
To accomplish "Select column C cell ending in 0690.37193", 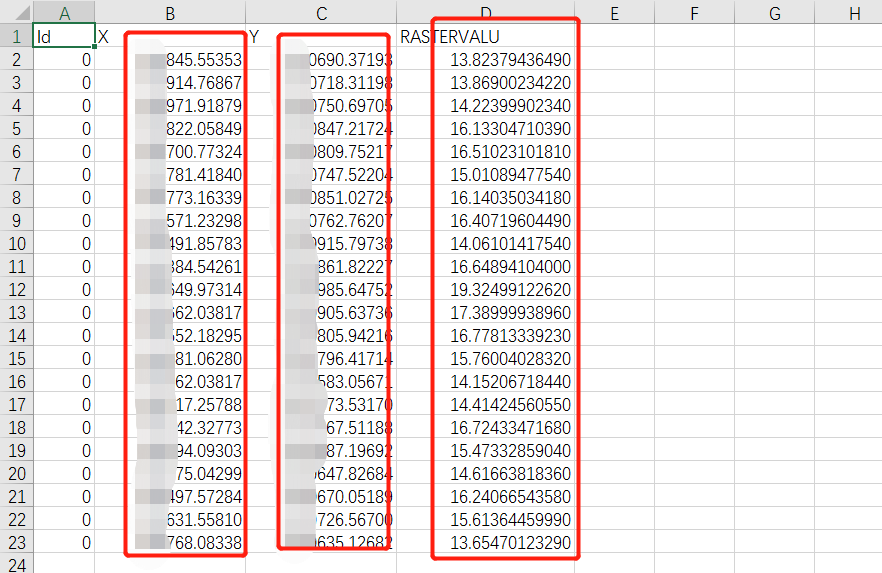I will click(340, 60).
